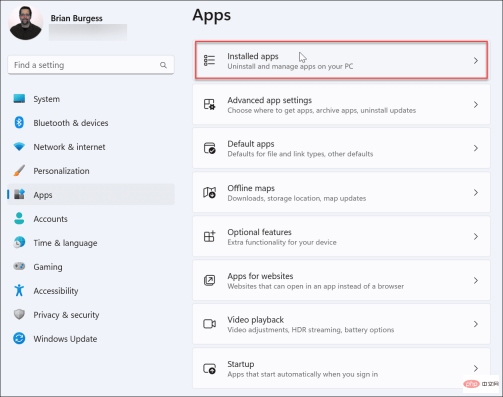
Task: Click the Default apps icon
Action: (x=209, y=148)
